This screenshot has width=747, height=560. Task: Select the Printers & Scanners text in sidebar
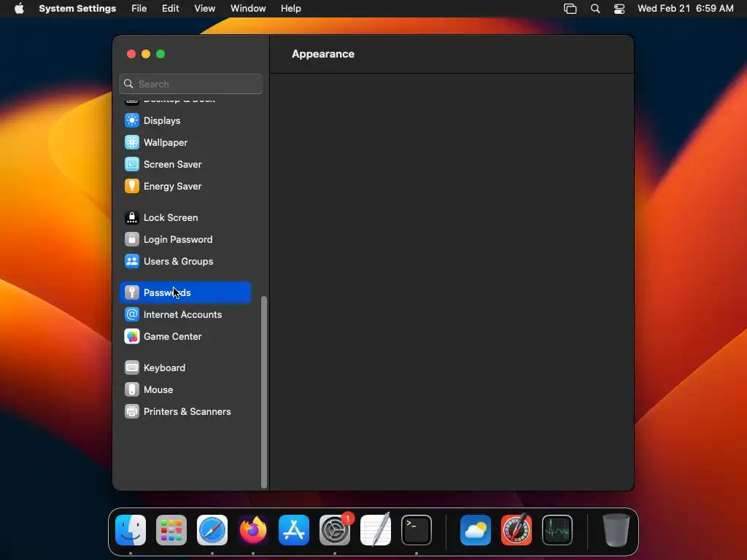pyautogui.click(x=187, y=411)
